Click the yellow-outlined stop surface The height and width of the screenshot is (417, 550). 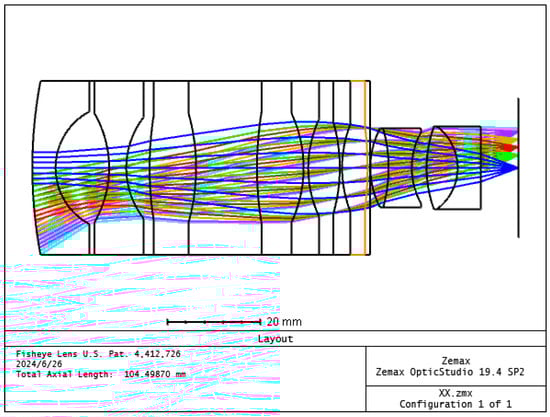click(359, 168)
